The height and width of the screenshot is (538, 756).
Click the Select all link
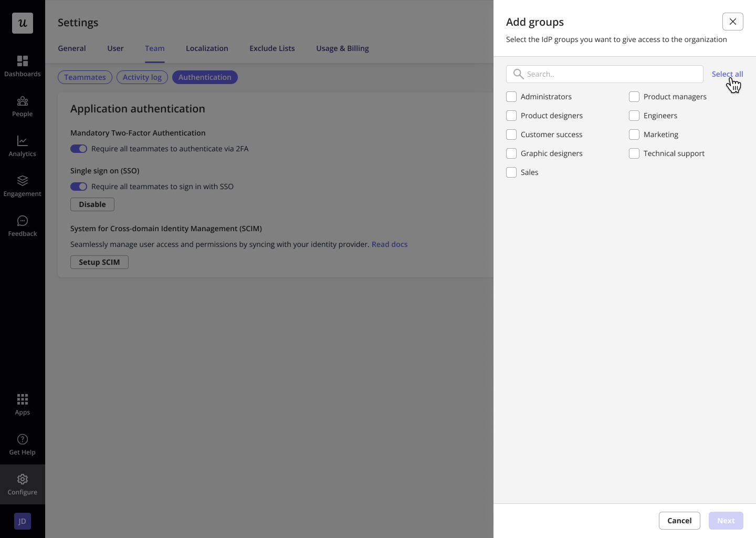coord(727,74)
